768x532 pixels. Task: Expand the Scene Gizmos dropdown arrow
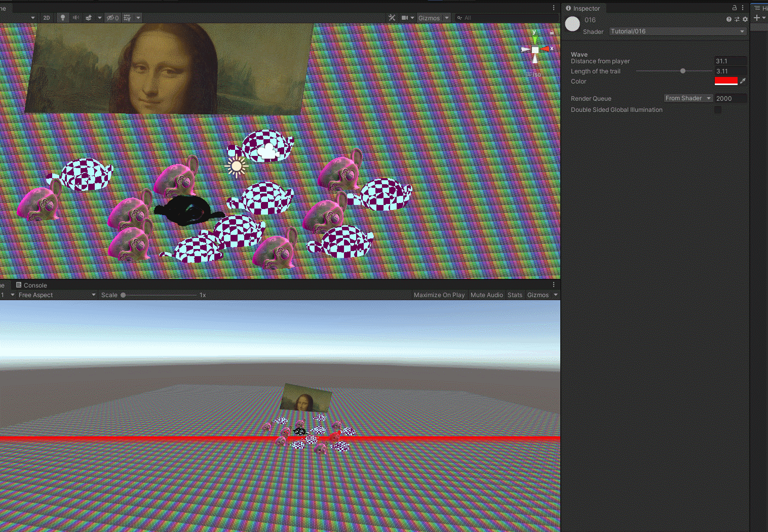click(447, 18)
